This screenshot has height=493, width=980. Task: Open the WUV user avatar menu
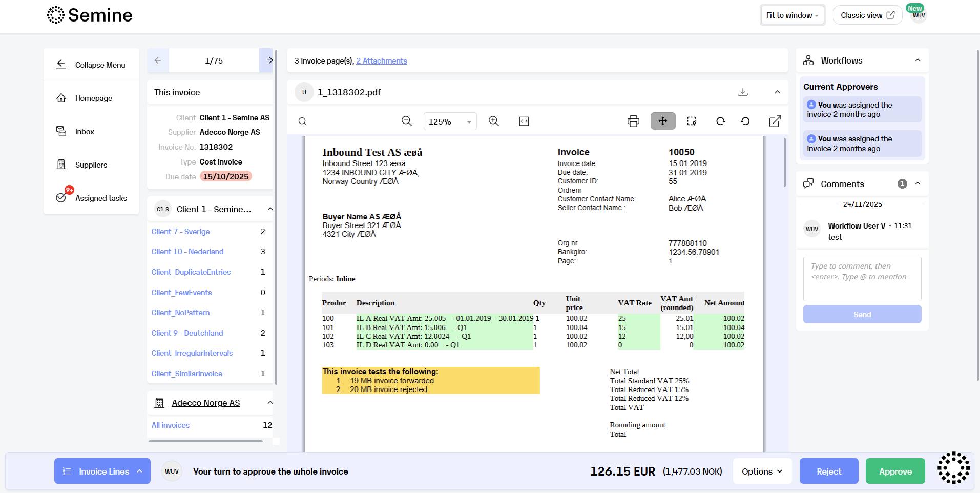point(919,15)
